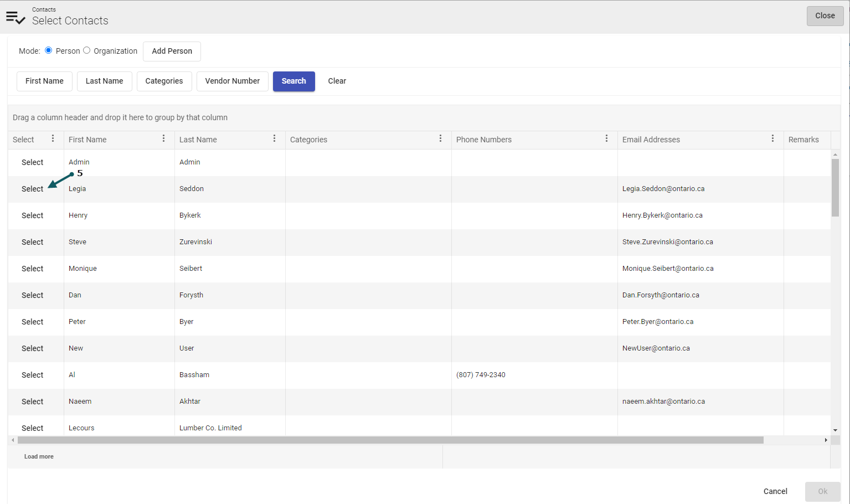Open the Last Name column menu icon
850x504 pixels.
[x=275, y=138]
